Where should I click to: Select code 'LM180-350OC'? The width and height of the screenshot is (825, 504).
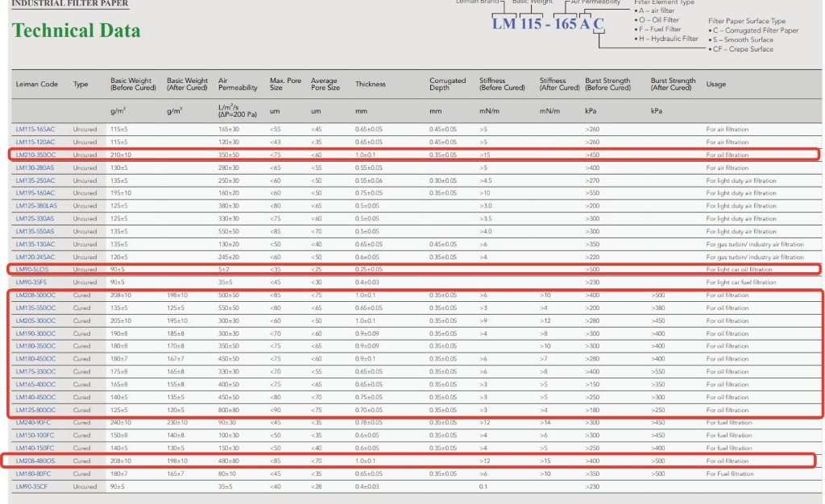click(x=35, y=346)
